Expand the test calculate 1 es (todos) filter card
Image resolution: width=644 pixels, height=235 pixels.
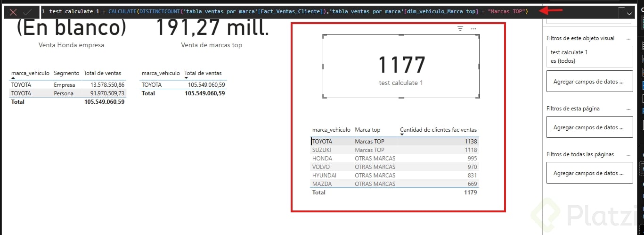point(589,57)
